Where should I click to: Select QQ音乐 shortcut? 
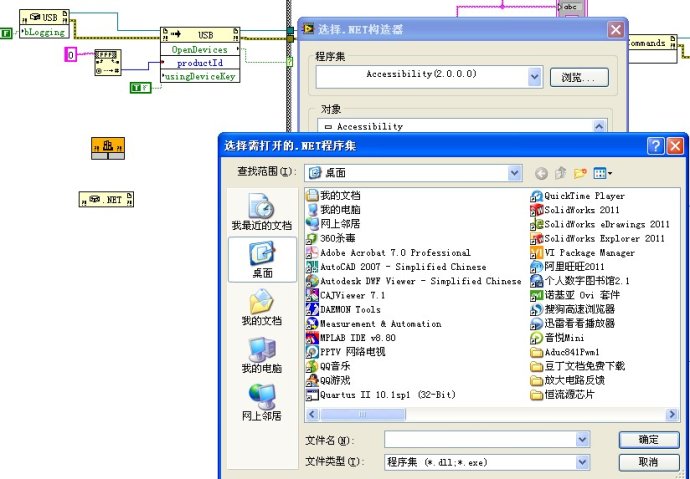tap(329, 366)
